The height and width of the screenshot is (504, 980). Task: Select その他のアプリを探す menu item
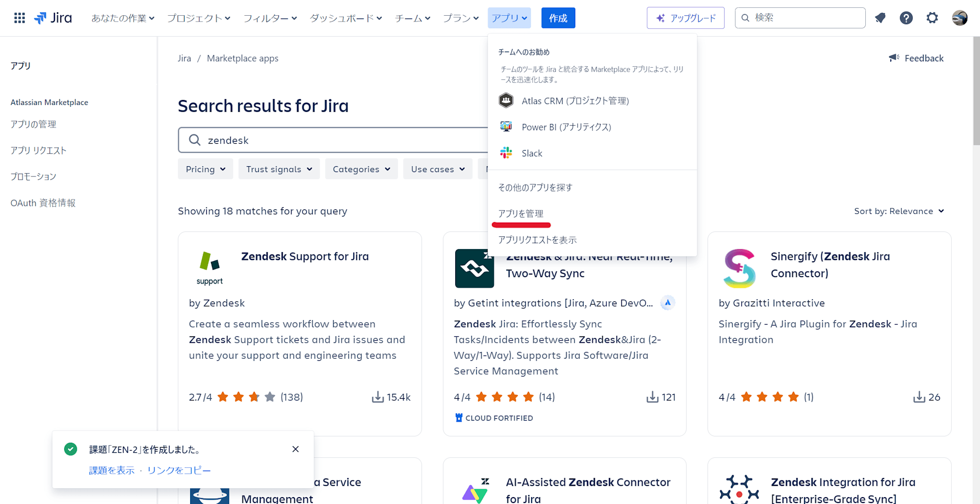[x=592, y=187]
